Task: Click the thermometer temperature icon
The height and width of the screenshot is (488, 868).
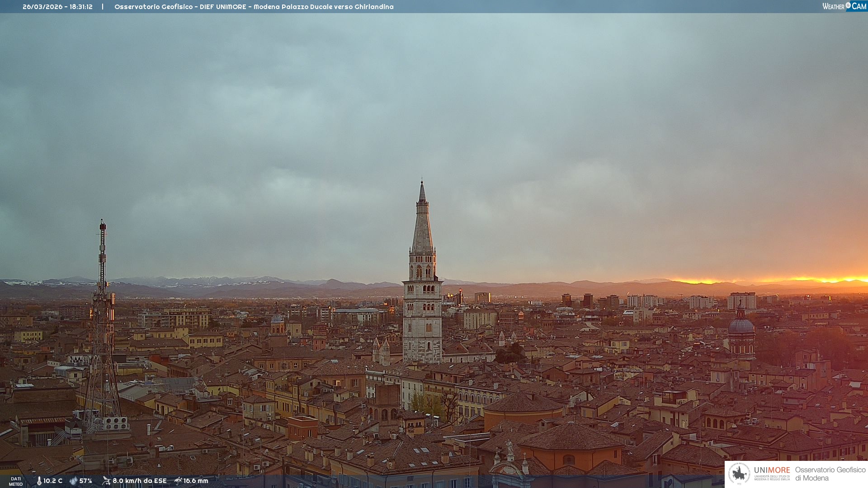Action: [39, 481]
